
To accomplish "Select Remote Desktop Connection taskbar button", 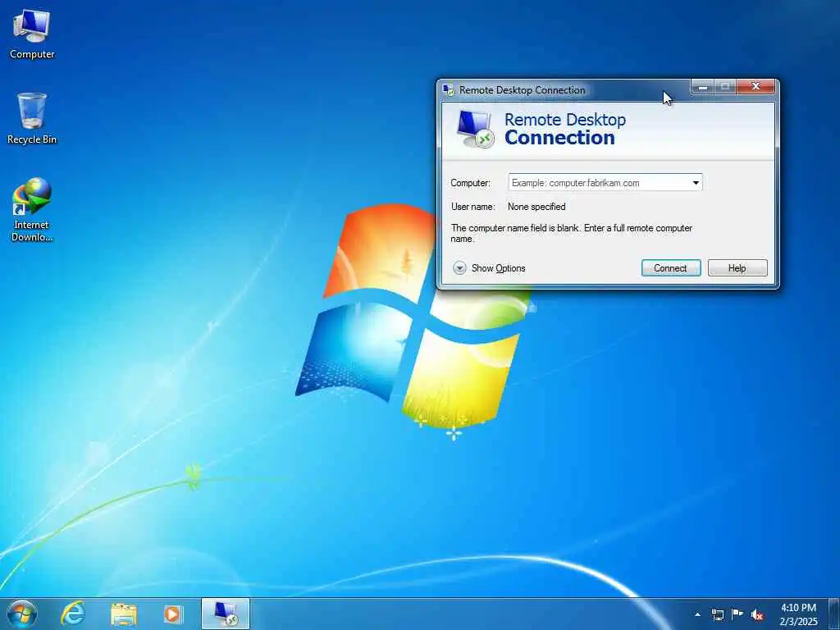I will click(226, 614).
